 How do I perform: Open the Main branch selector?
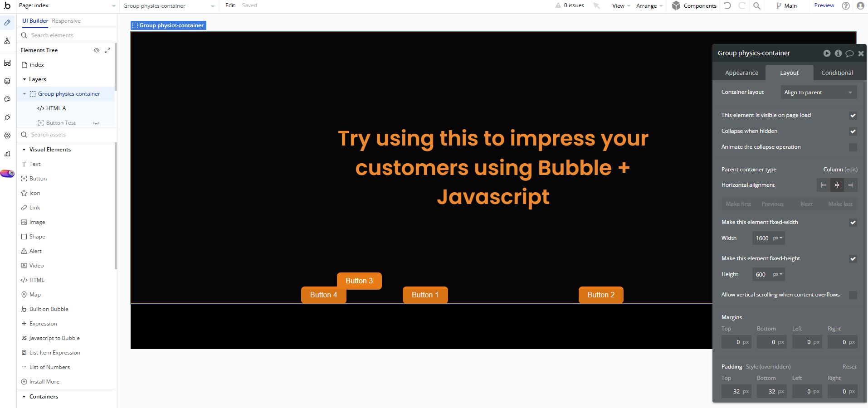[786, 6]
